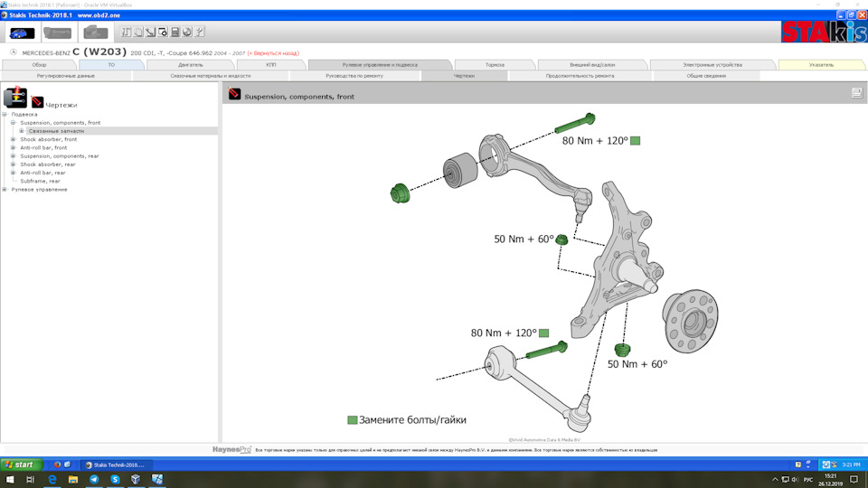This screenshot has width=868, height=488.
Task: Open the Обзор tab
Action: point(39,65)
